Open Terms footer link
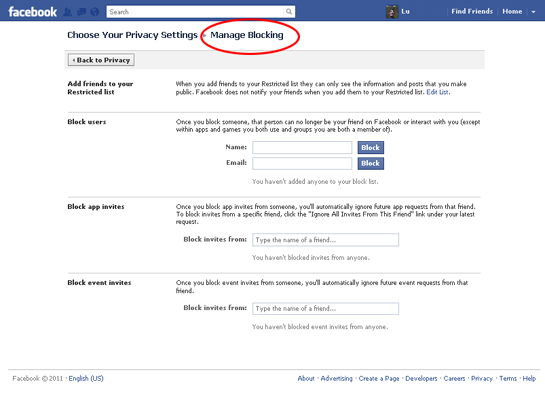545x399 pixels. pos(508,378)
